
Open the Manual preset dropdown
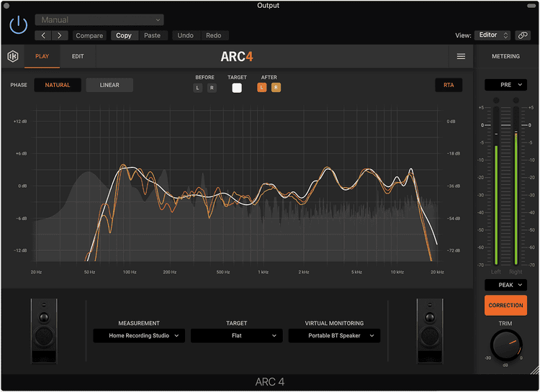click(99, 20)
